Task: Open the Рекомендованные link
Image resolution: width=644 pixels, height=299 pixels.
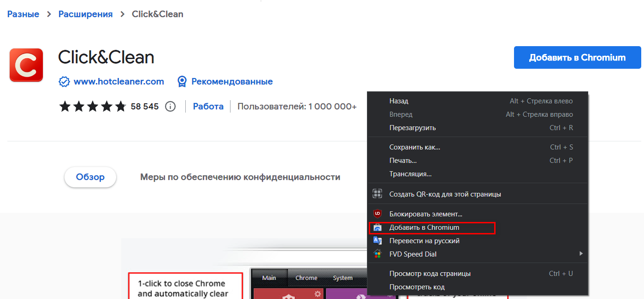Action: [x=232, y=82]
